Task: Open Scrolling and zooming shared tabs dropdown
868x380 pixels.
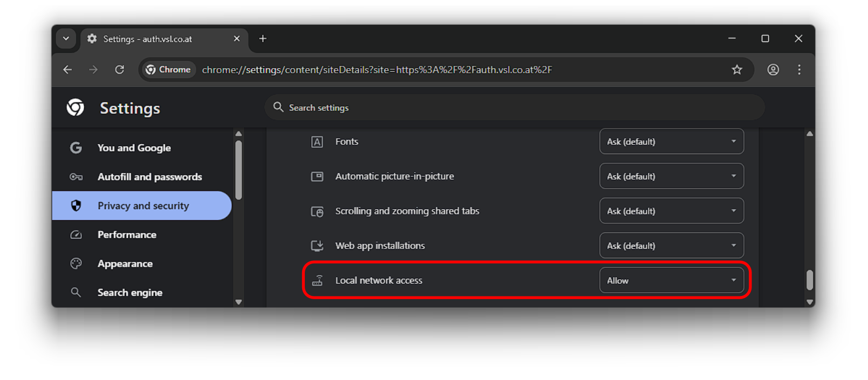Action: [671, 211]
